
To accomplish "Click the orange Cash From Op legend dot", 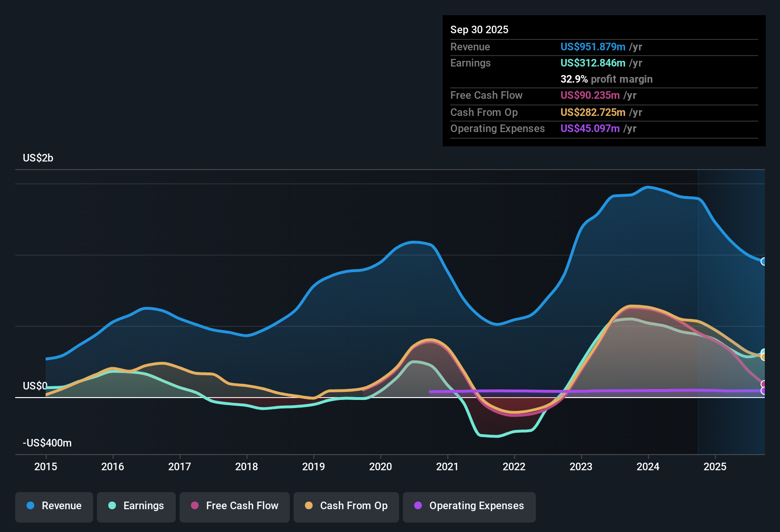I will point(309,506).
